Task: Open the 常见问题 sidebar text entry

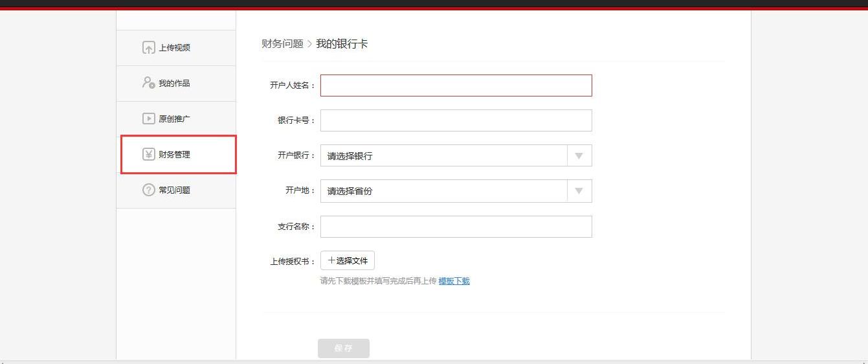Action: click(x=174, y=190)
